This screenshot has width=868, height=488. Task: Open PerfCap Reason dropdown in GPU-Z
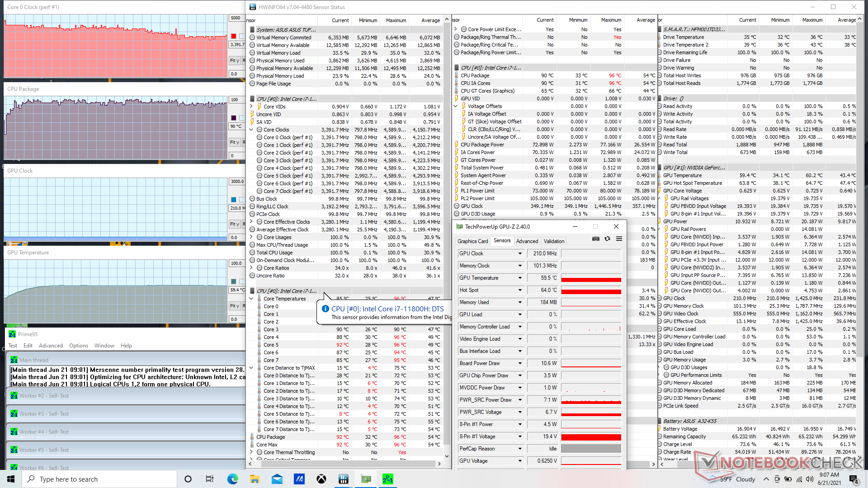(x=520, y=449)
